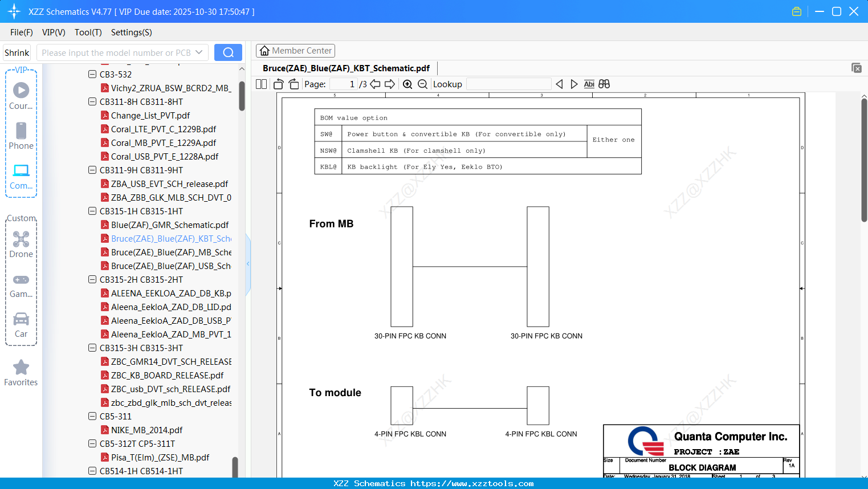Collapse the CB5-311 folder
The image size is (868, 489).
tap(92, 416)
